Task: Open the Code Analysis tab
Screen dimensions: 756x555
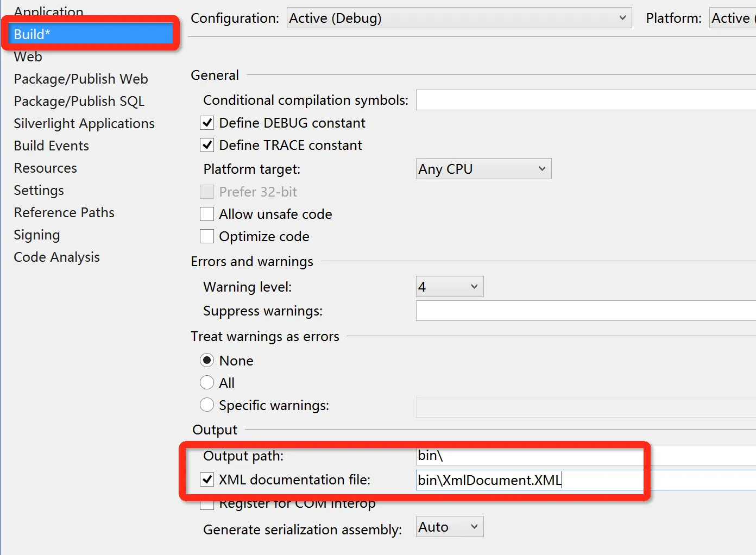Action: pyautogui.click(x=57, y=257)
